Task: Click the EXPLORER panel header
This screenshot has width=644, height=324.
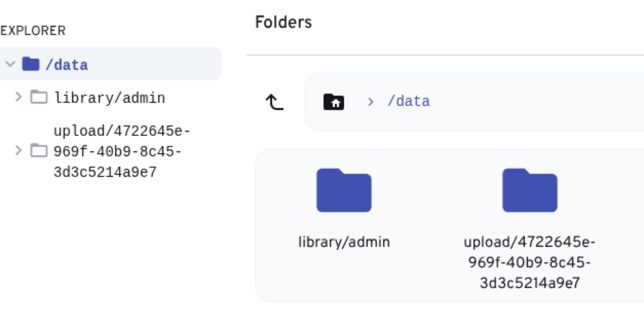Action: [33, 31]
